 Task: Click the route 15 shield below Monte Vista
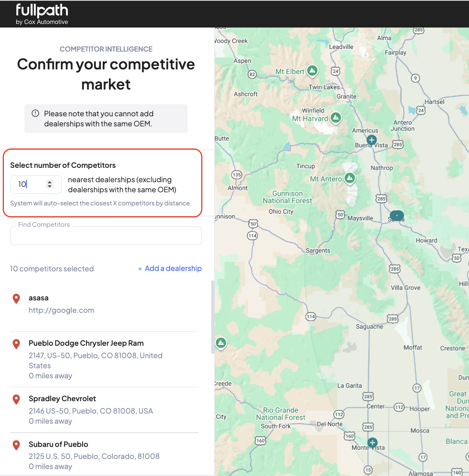(x=368, y=470)
